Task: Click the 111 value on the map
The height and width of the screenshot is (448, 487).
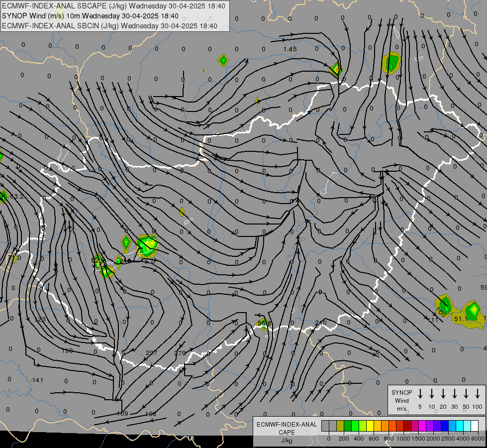Action: click(433, 320)
